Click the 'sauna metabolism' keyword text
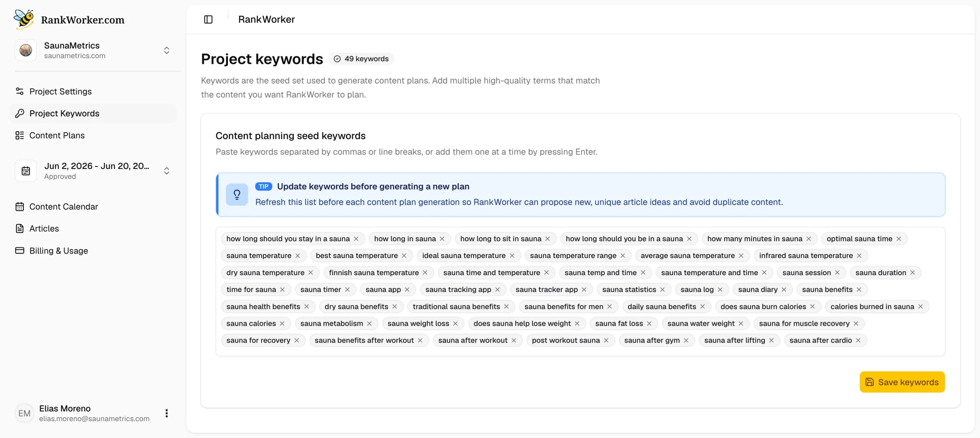This screenshot has width=980, height=438. coord(332,324)
